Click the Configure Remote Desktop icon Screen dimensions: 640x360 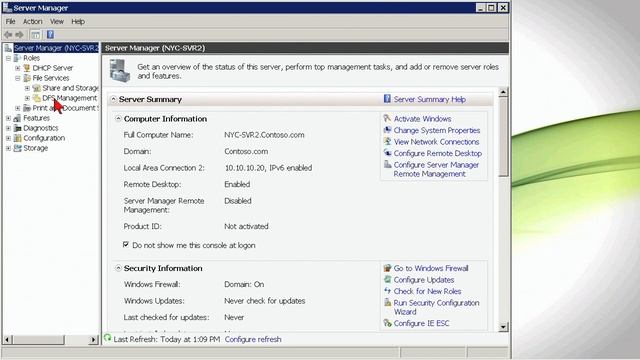387,153
